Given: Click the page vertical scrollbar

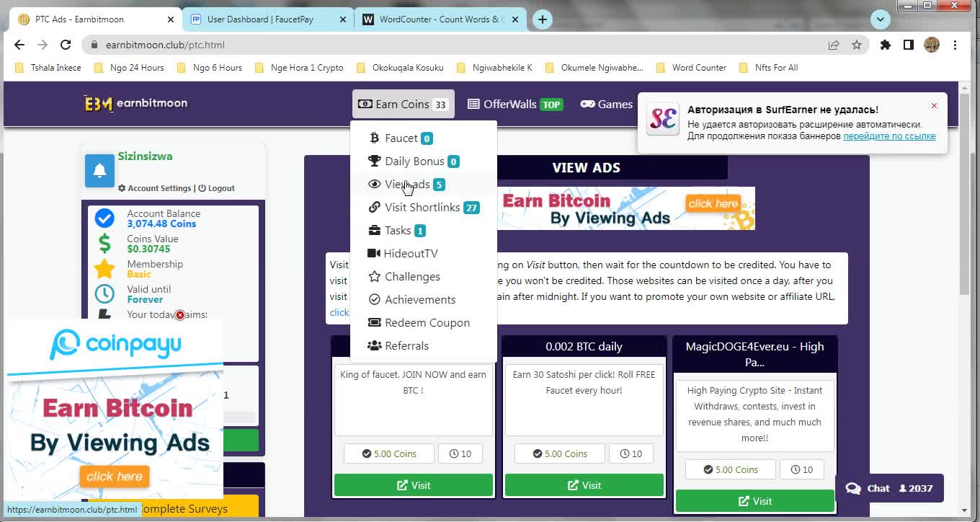Looking at the screenshot, I should coord(965,195).
